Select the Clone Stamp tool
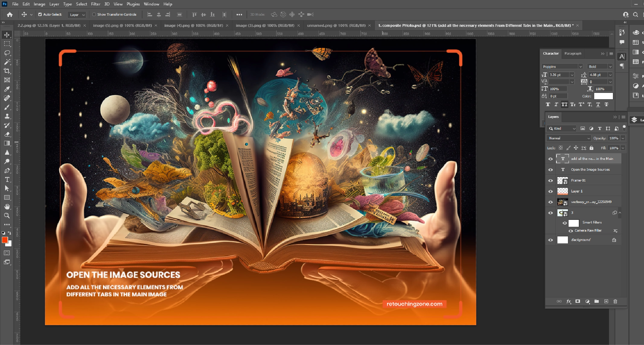This screenshot has width=644, height=345. pyautogui.click(x=7, y=116)
